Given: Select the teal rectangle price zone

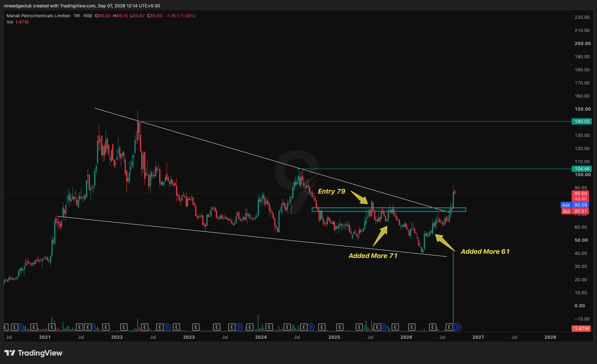Looking at the screenshot, I should tap(389, 210).
